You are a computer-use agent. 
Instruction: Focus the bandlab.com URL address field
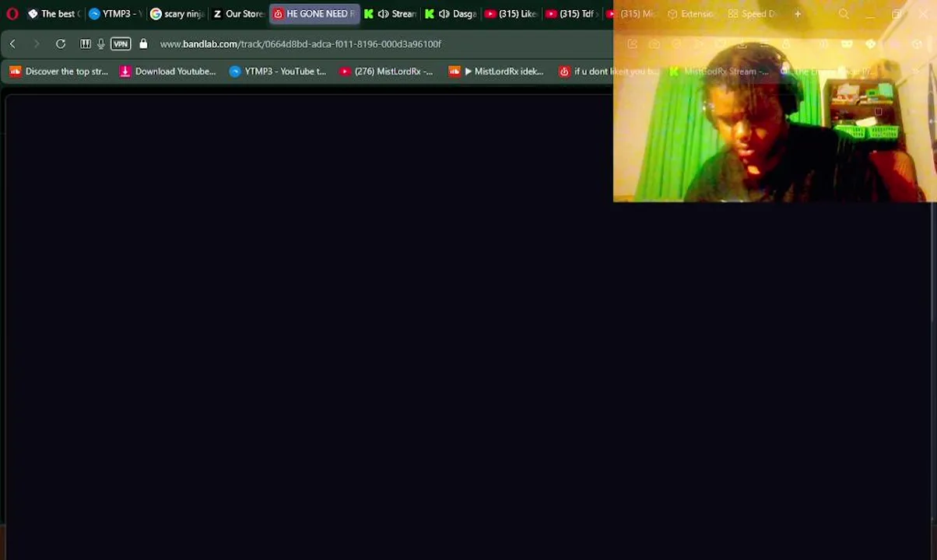(x=300, y=44)
